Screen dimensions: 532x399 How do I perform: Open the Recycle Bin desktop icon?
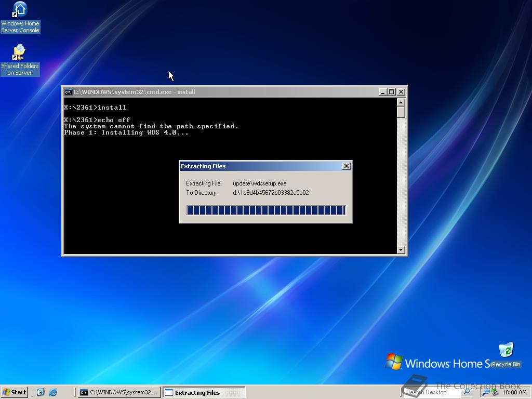coord(506,355)
